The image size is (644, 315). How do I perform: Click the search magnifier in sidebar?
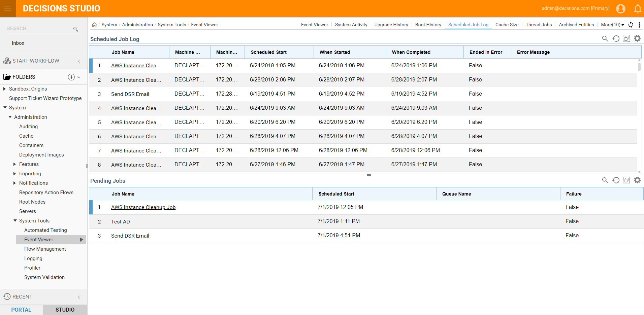click(76, 29)
